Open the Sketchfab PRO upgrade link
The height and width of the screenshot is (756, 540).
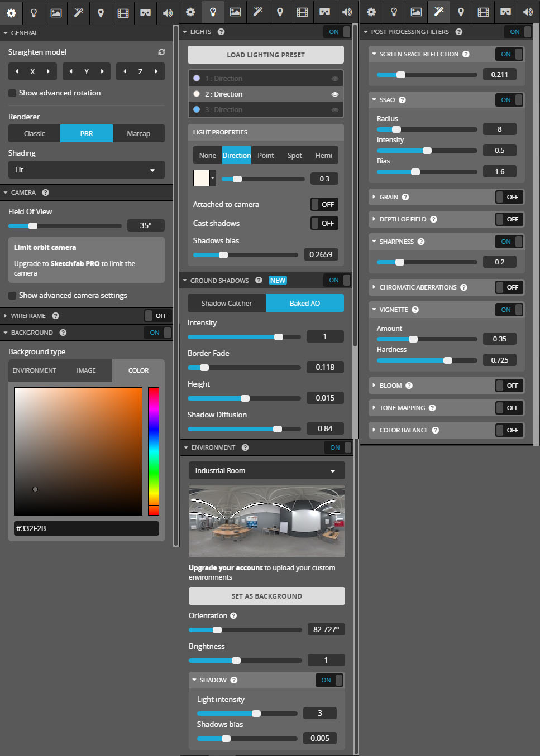(75, 264)
